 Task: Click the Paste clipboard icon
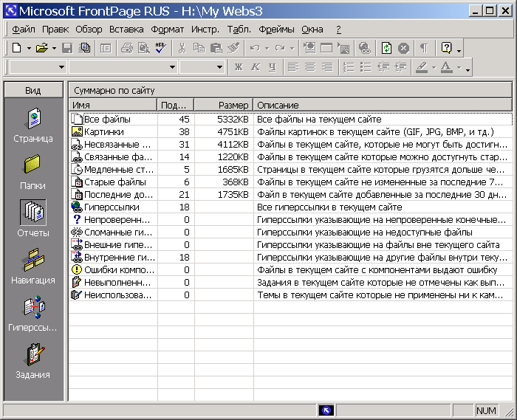pyautogui.click(x=216, y=48)
